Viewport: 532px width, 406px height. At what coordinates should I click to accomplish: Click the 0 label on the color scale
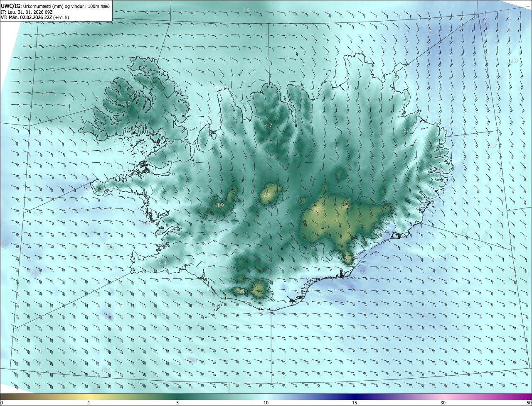(2, 403)
